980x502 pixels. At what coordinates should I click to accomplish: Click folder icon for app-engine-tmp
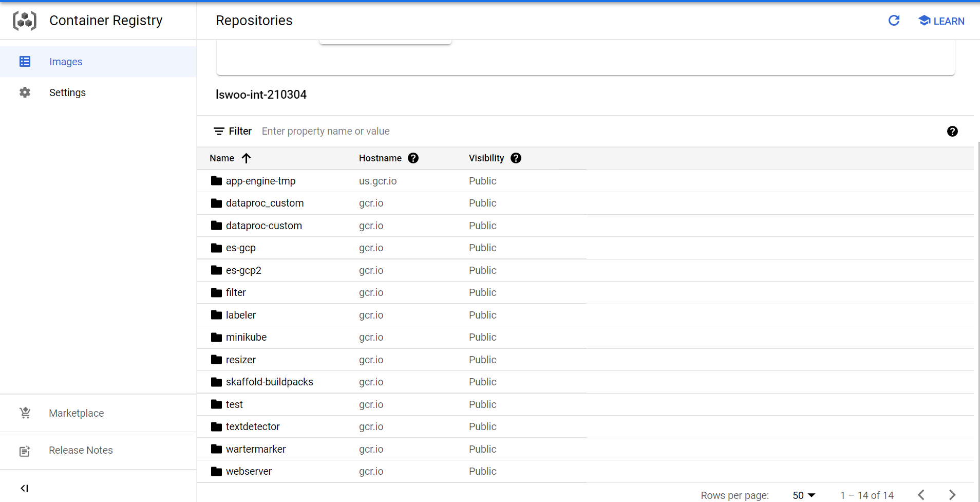point(216,181)
